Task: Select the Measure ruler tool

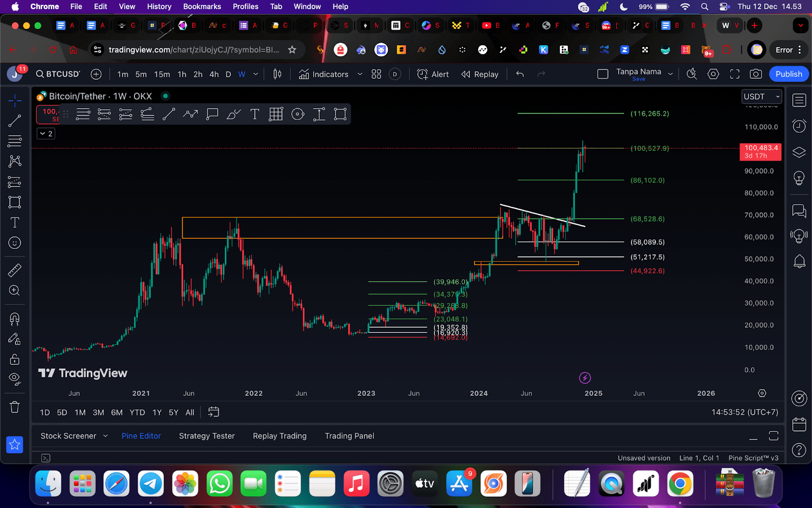Action: (x=15, y=270)
